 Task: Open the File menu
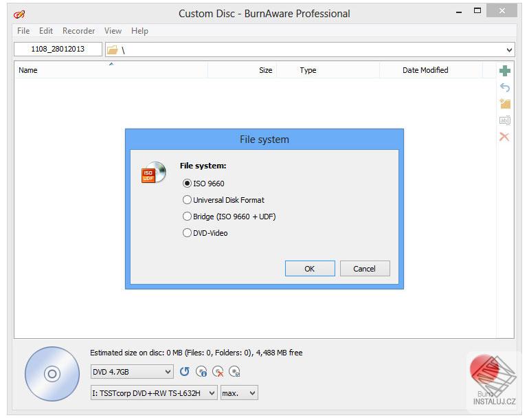[23, 31]
